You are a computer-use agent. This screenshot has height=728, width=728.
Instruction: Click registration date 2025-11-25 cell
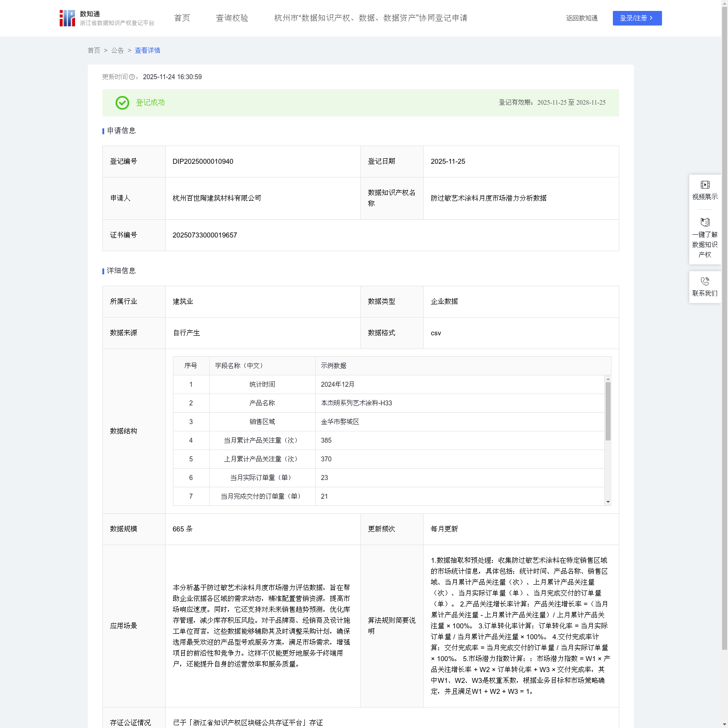(521, 162)
